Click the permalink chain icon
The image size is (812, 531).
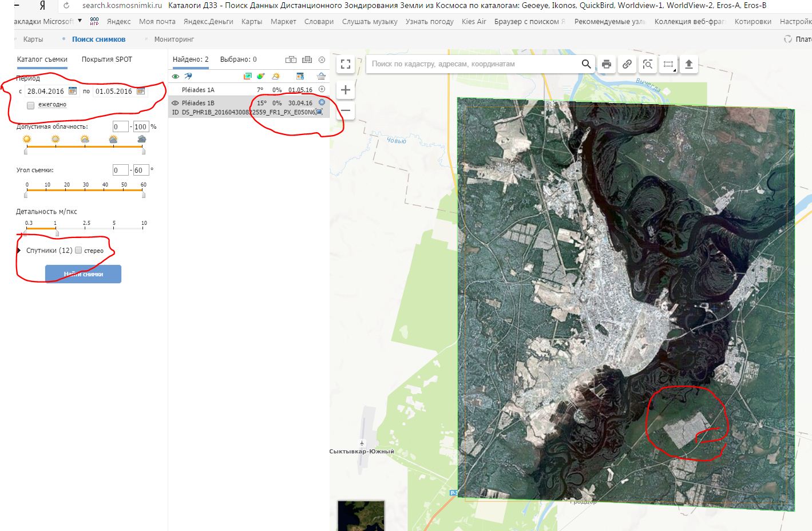[x=627, y=64]
